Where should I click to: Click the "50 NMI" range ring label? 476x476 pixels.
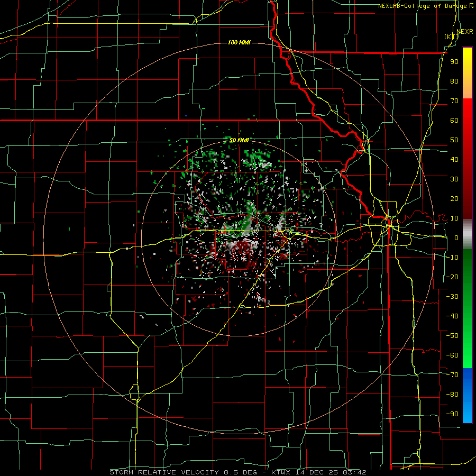(x=239, y=140)
